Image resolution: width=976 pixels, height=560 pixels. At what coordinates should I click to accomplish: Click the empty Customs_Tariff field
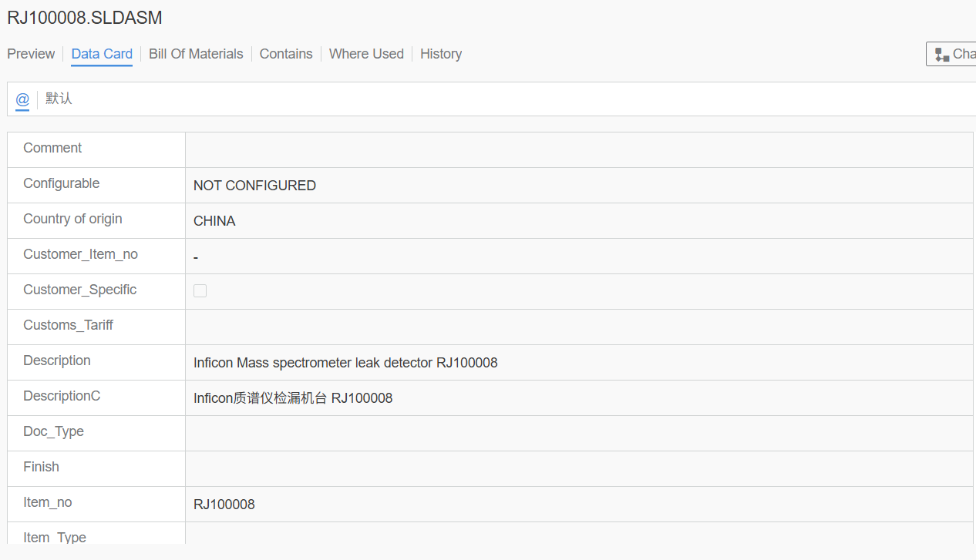(x=578, y=327)
